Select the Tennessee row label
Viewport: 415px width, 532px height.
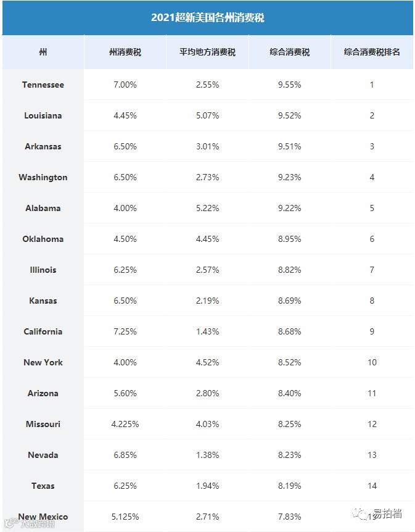(x=43, y=85)
